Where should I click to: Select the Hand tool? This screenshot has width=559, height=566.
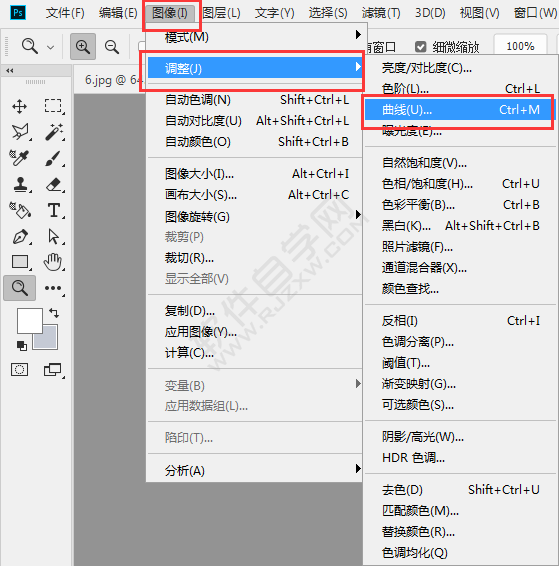(x=53, y=262)
